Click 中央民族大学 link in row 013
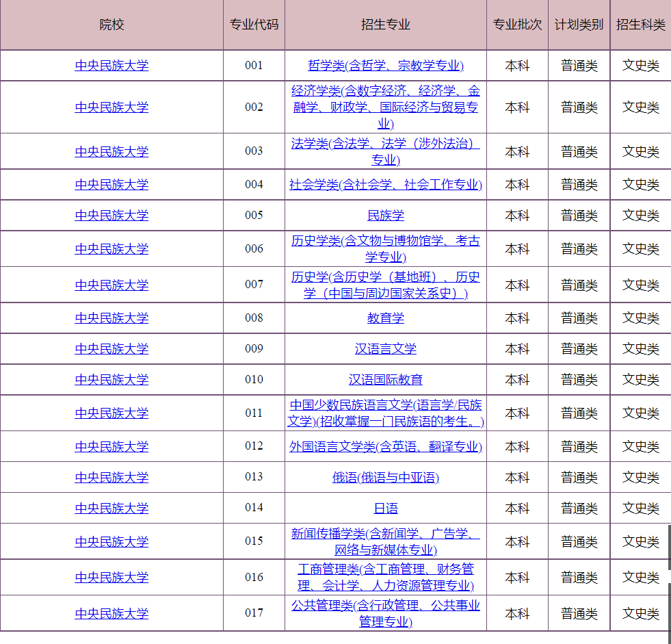Viewport: 671px width, 644px height. (x=111, y=478)
